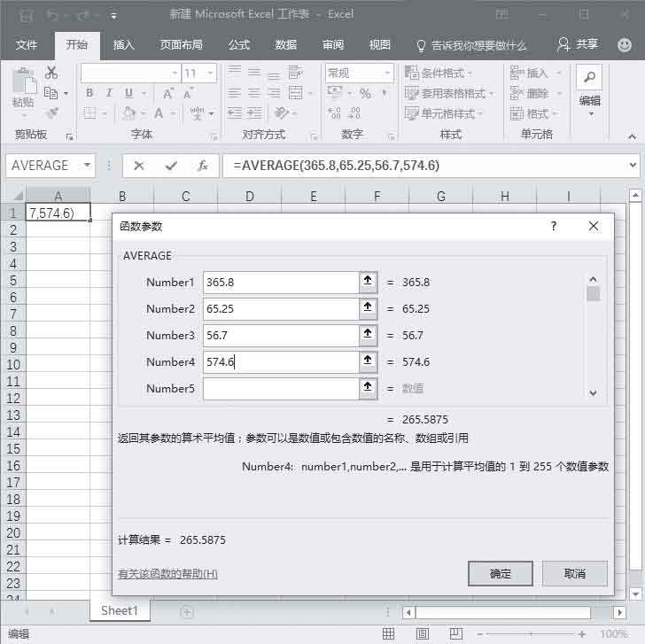Click the empty Number5 input field

[x=280, y=389]
